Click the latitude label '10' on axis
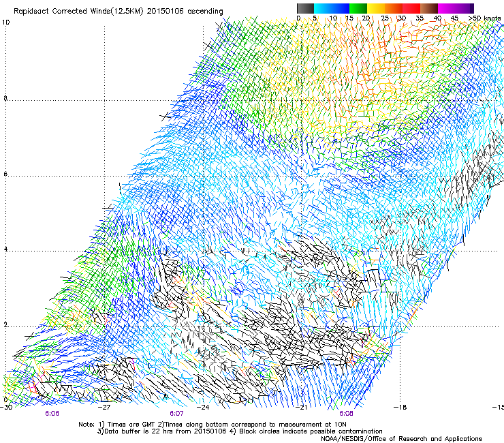Screen dimensions: 504x443 point(5,22)
